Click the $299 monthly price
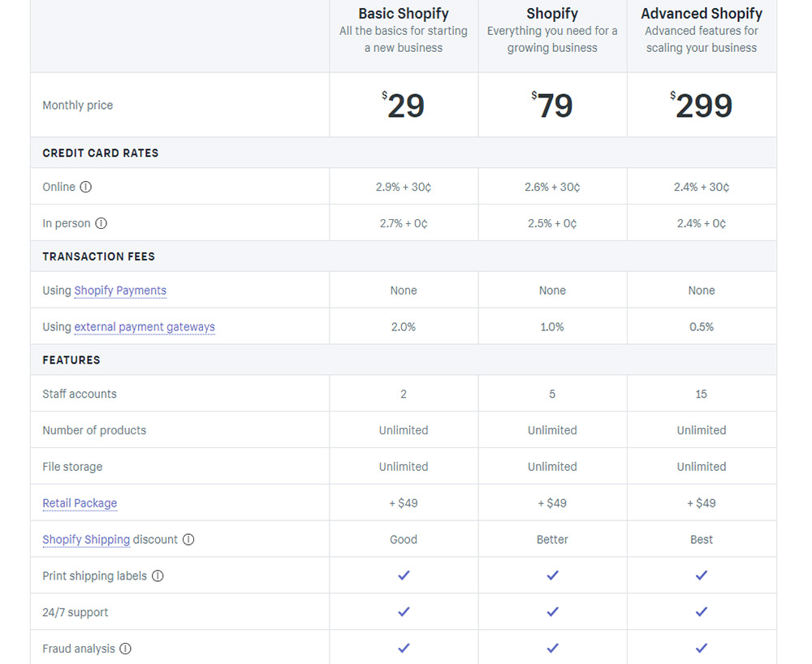 702,105
